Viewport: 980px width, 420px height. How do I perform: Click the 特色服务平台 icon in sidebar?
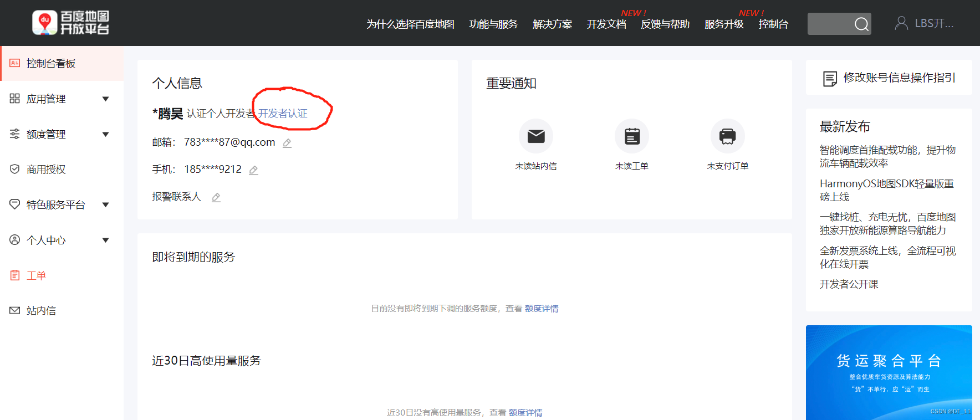(15, 204)
